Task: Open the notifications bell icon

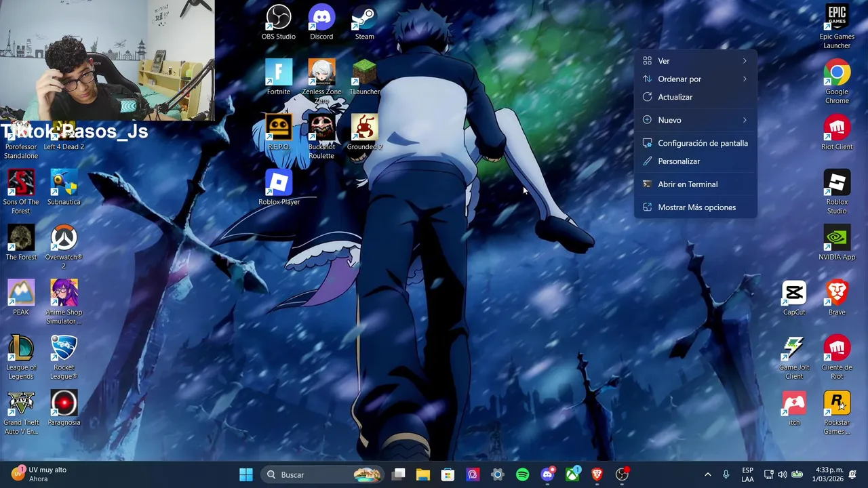Action: (852, 474)
